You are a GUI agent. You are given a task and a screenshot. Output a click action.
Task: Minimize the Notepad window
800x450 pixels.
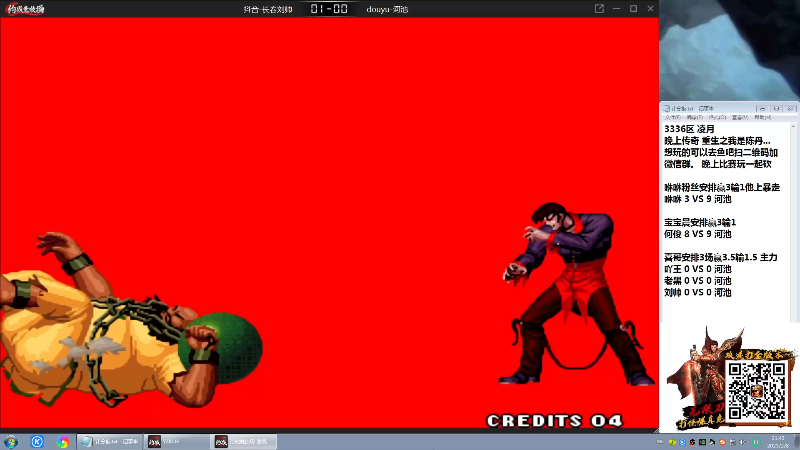(762, 109)
